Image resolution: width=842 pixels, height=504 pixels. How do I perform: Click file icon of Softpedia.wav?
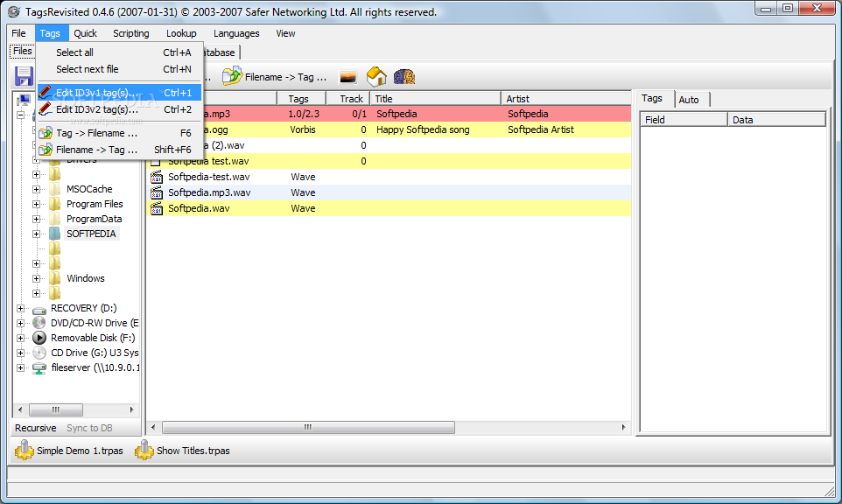(x=157, y=208)
